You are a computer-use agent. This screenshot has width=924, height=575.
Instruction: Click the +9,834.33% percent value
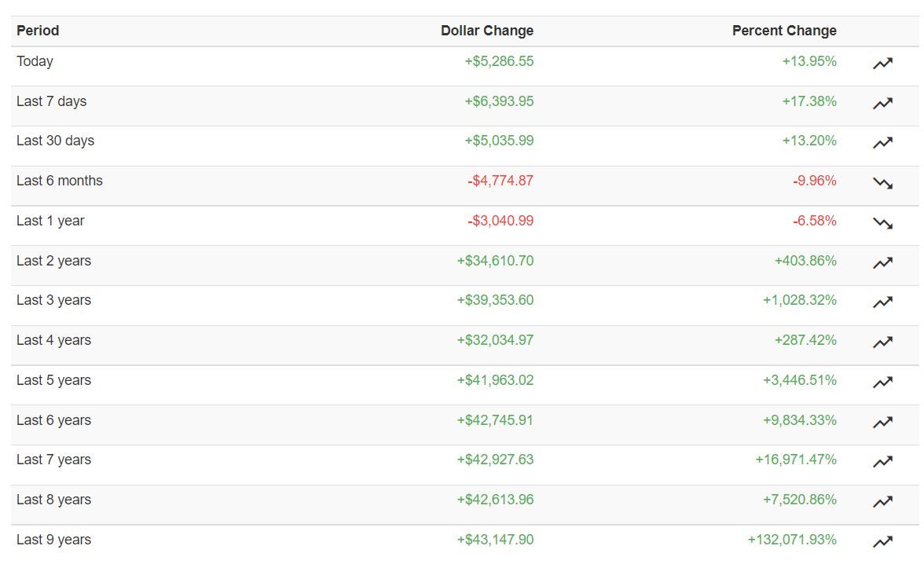[x=800, y=420]
